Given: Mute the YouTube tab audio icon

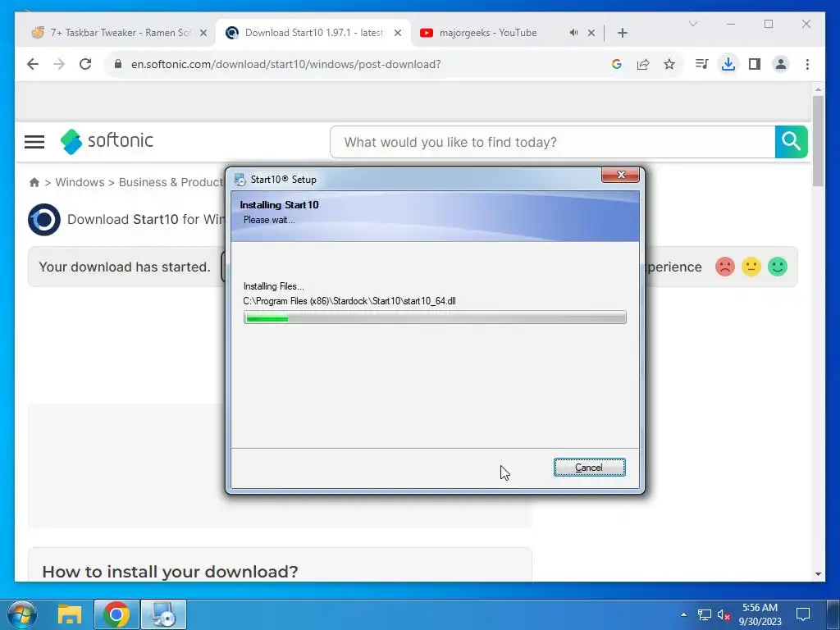Looking at the screenshot, I should (573, 33).
